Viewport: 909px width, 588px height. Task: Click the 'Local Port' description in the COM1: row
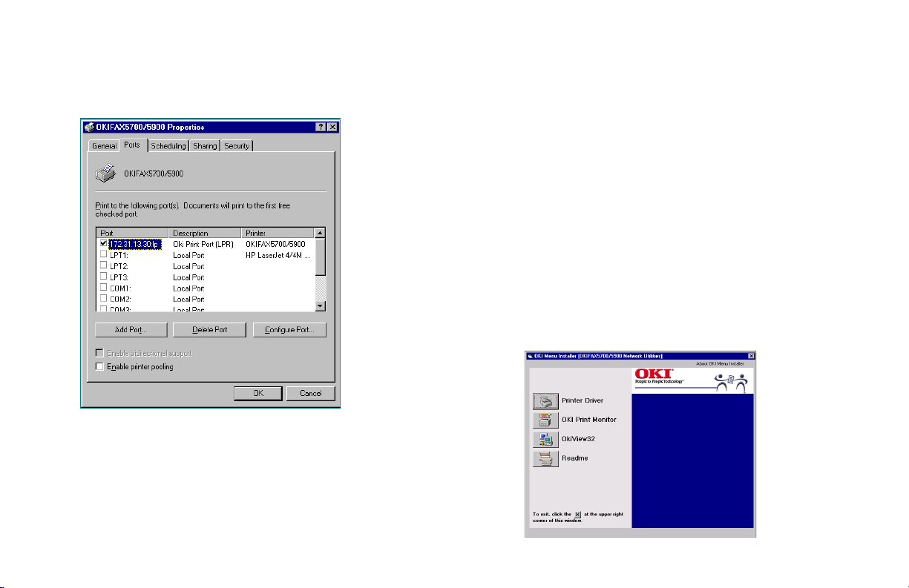click(188, 288)
